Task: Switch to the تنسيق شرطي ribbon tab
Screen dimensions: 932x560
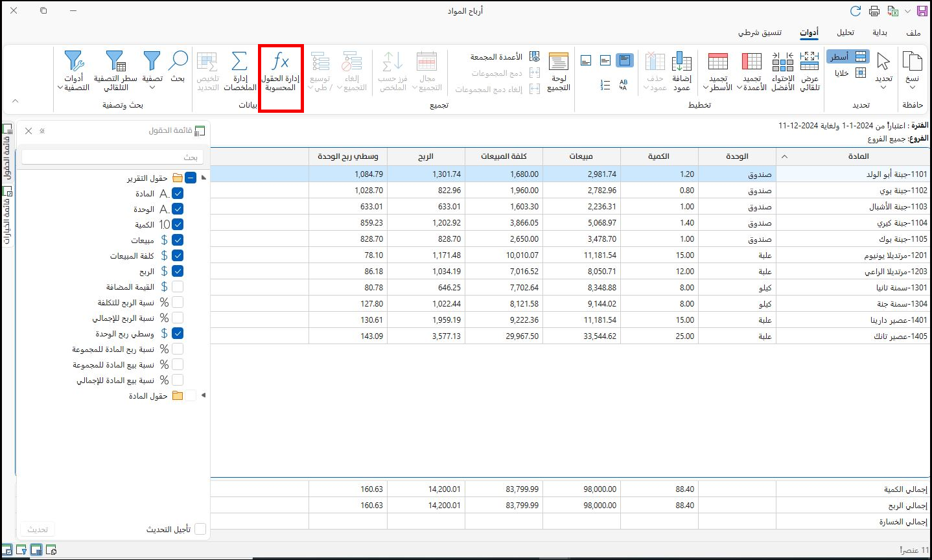Action: (760, 32)
